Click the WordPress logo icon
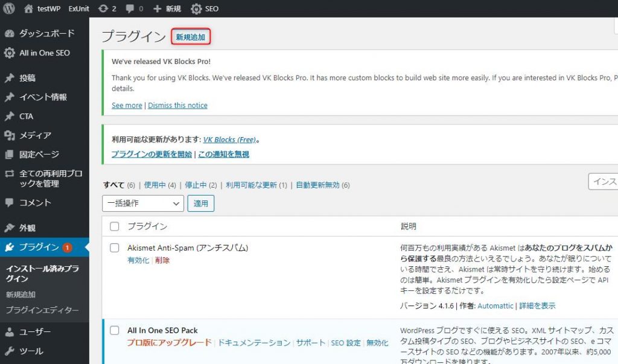This screenshot has width=618, height=364. coord(8,8)
